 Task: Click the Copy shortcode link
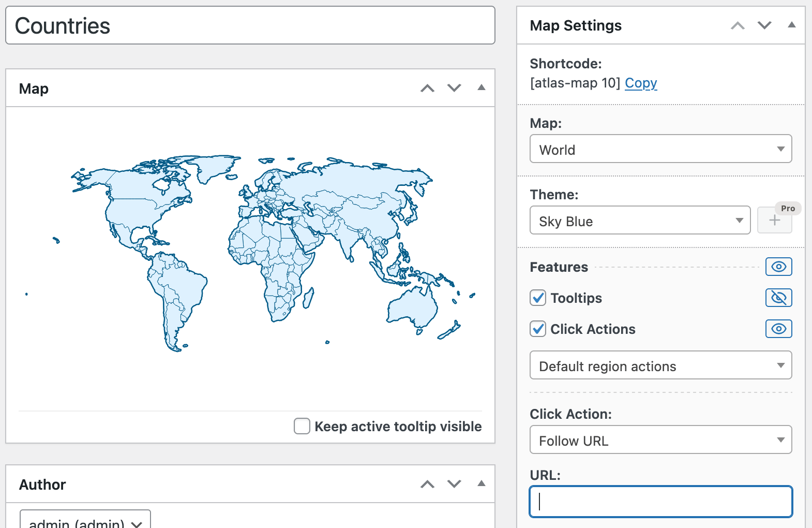point(641,83)
